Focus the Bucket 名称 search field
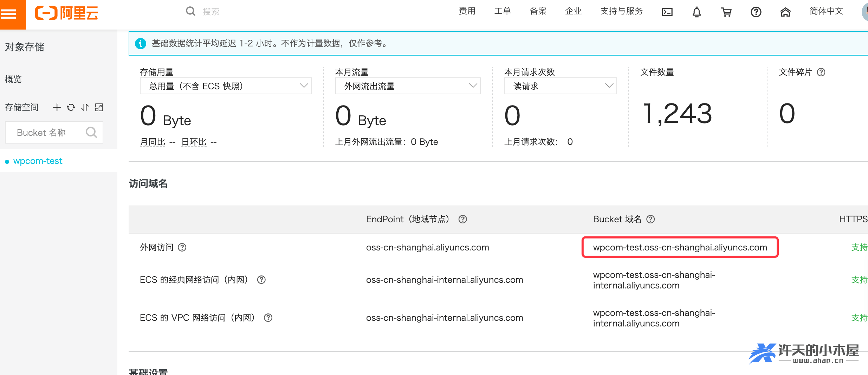The image size is (868, 375). (54, 132)
